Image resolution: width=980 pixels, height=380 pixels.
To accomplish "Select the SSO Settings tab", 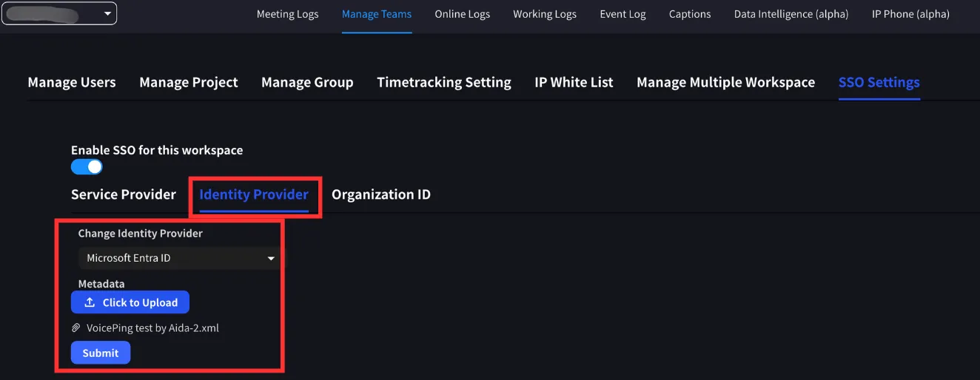I will [x=879, y=82].
